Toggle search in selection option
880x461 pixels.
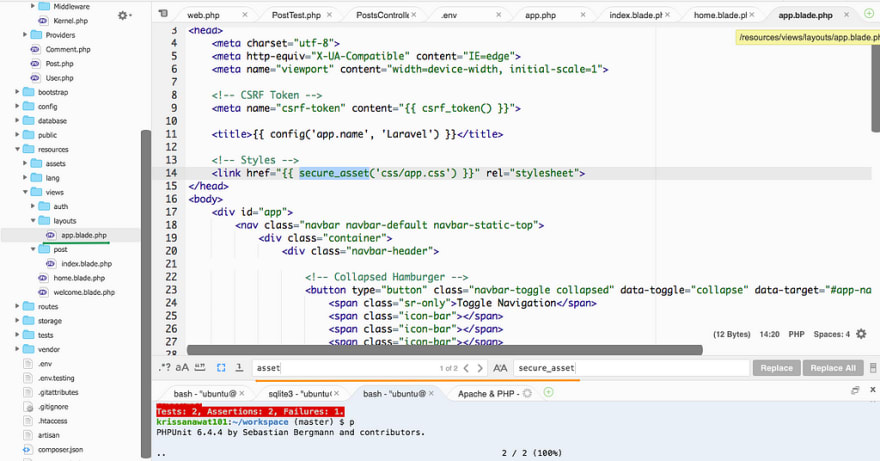221,368
